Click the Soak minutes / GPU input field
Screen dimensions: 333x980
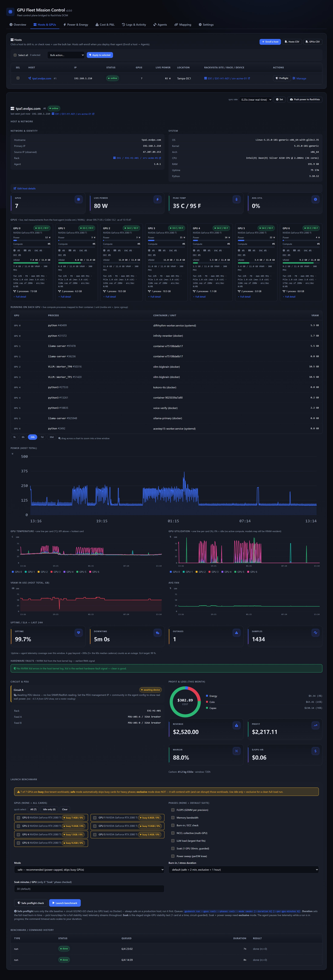pos(89,889)
